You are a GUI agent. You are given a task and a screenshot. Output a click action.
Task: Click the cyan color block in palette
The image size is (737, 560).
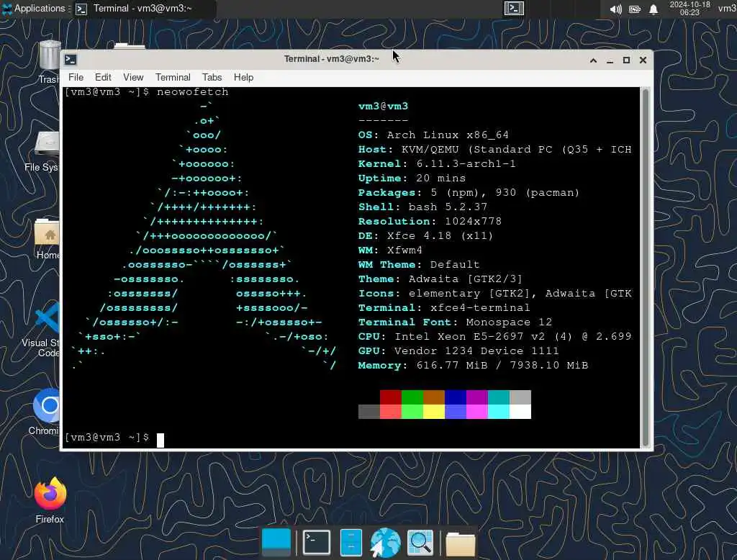click(x=499, y=397)
